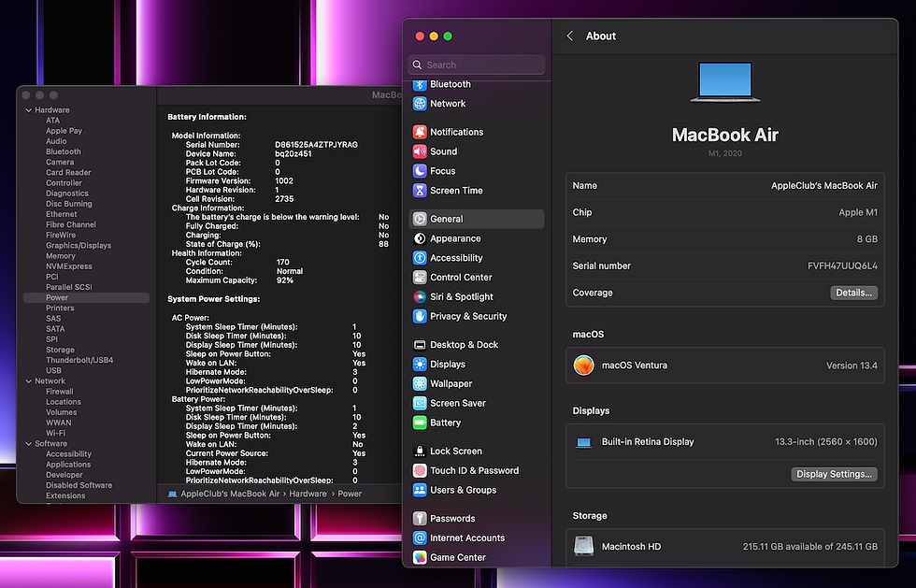The width and height of the screenshot is (916, 588).
Task: Open Appearance icon in sidebar
Action: [420, 238]
